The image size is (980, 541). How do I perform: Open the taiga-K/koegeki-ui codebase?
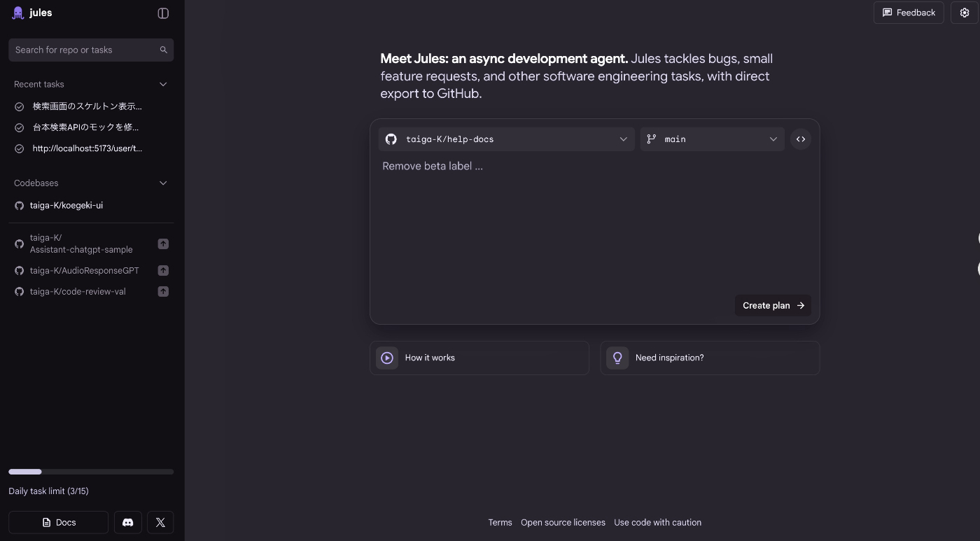click(66, 205)
